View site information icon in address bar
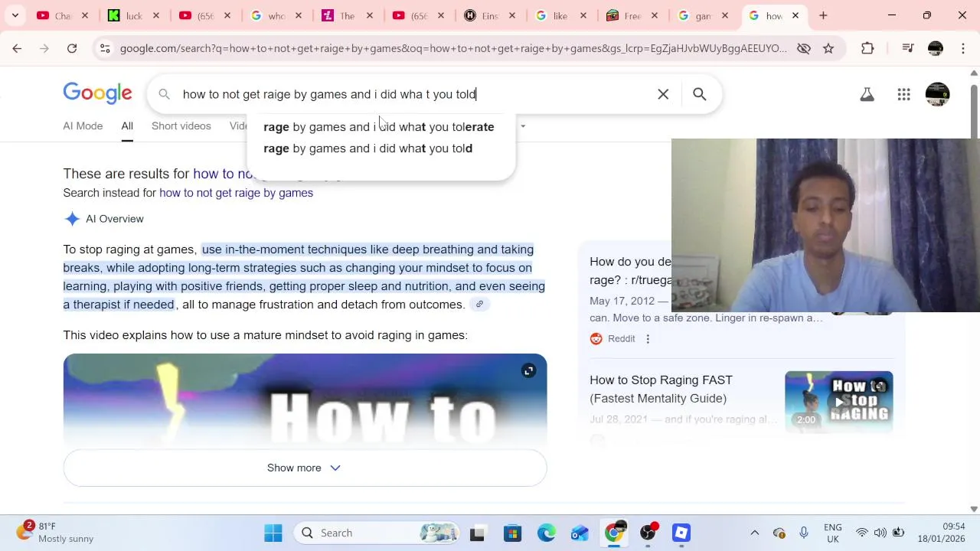 (x=105, y=48)
